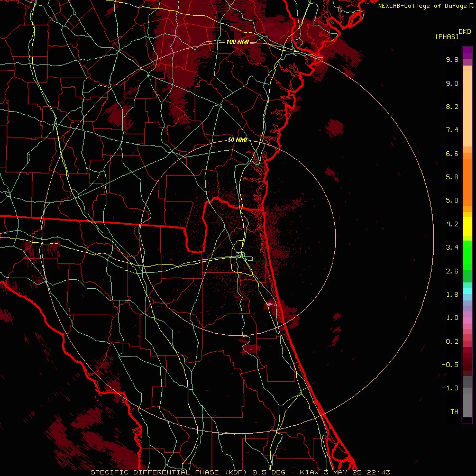476x476 pixels.
Task: Click the 50 NMI range ring label
Action: click(237, 140)
